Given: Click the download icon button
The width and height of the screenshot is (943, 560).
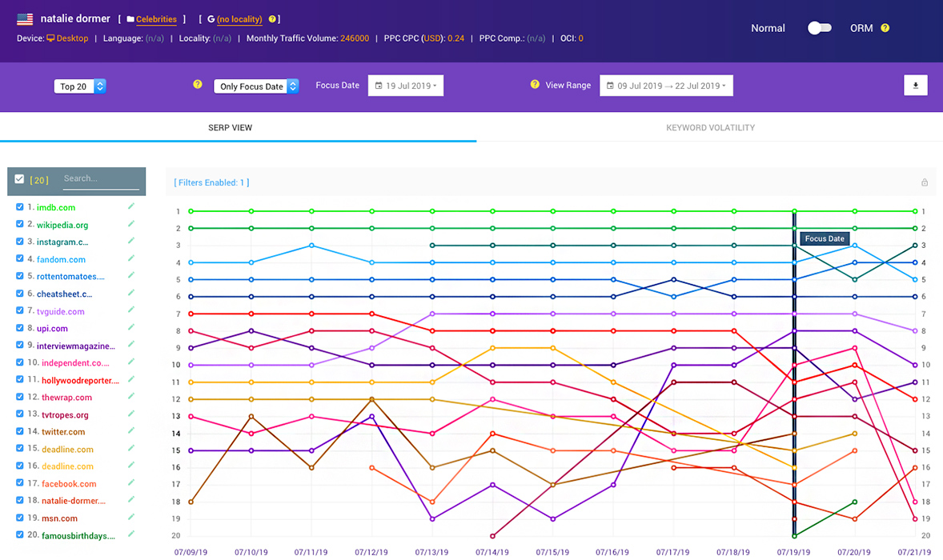Looking at the screenshot, I should (916, 86).
